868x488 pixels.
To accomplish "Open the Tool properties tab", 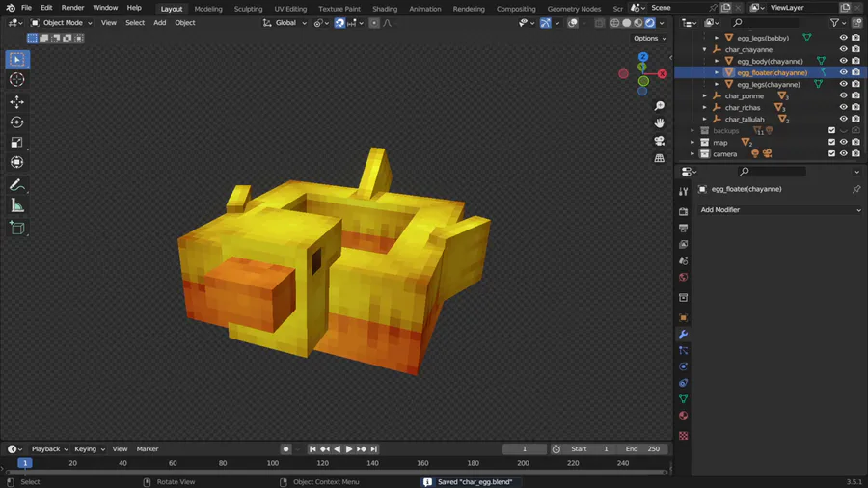I will tap(683, 191).
